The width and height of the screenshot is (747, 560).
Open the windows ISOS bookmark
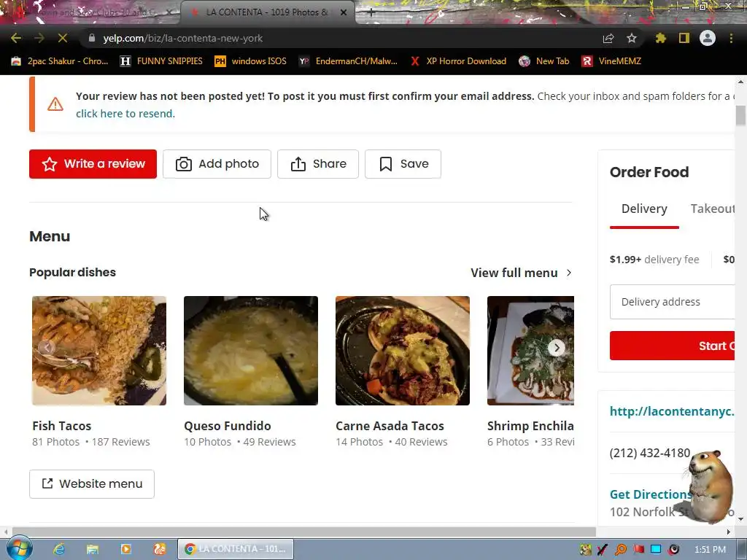point(251,61)
